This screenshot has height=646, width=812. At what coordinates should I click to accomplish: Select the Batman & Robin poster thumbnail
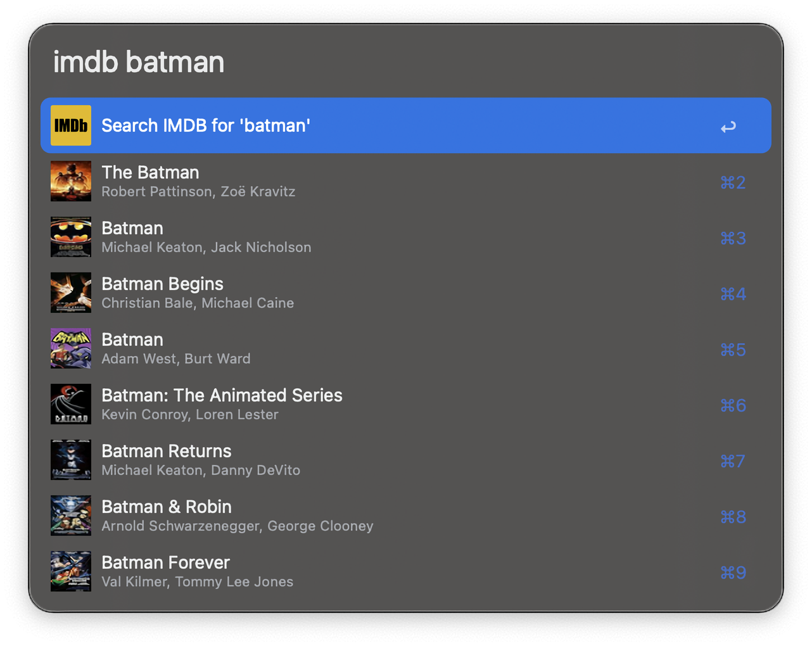point(70,516)
